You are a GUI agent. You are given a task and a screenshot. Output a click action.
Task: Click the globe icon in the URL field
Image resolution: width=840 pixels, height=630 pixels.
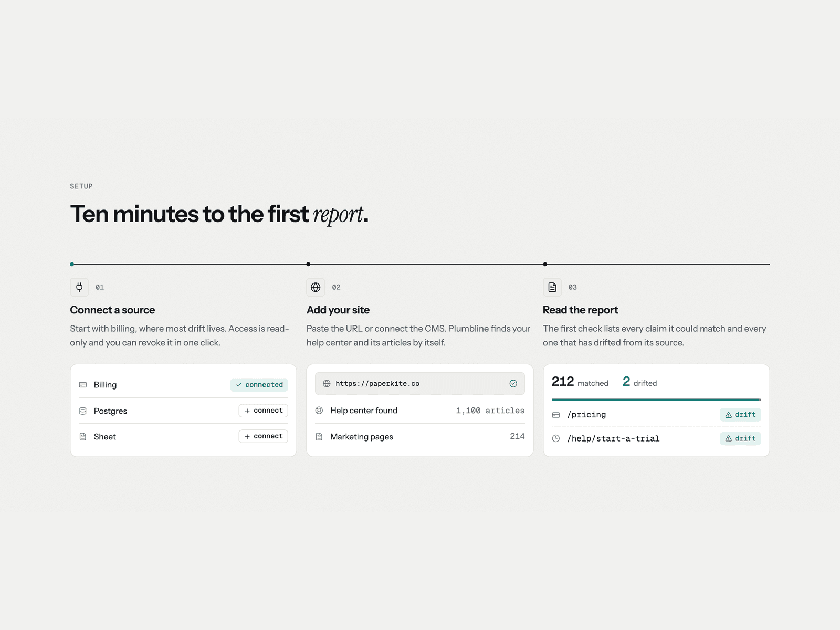[327, 384]
